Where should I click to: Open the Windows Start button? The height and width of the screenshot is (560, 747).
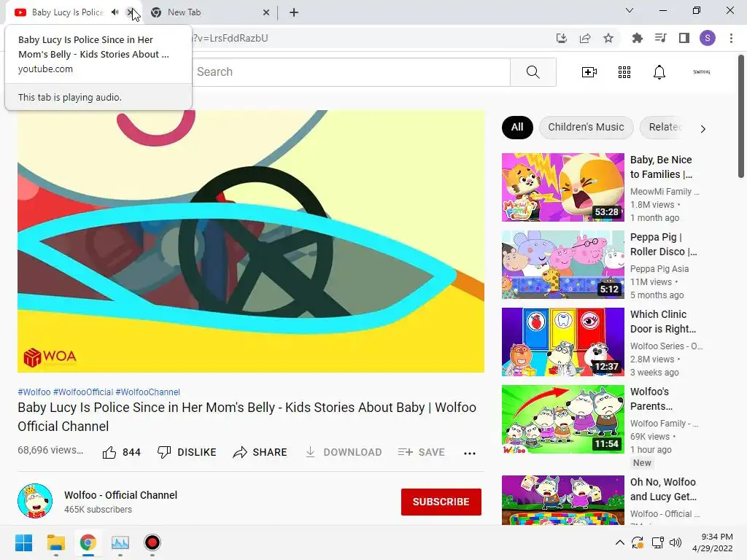pyautogui.click(x=23, y=542)
